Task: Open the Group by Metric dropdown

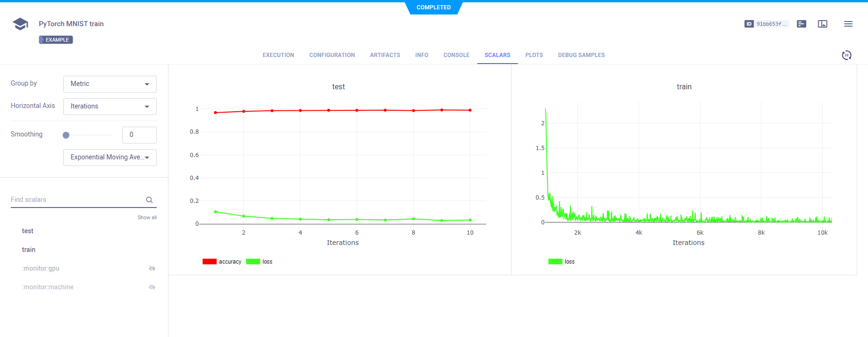Action: coord(109,84)
